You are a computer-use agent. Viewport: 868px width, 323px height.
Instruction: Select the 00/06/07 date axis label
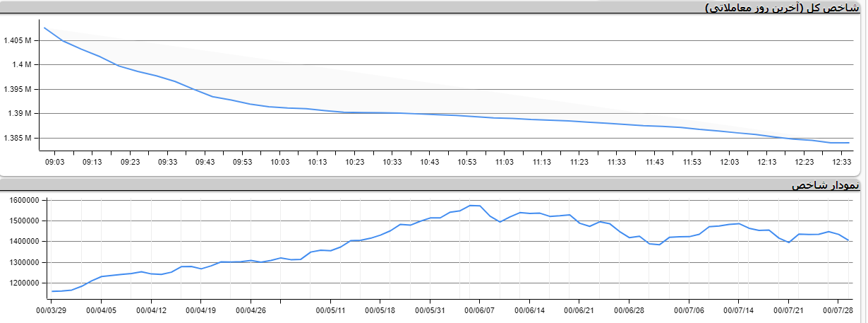click(x=480, y=310)
